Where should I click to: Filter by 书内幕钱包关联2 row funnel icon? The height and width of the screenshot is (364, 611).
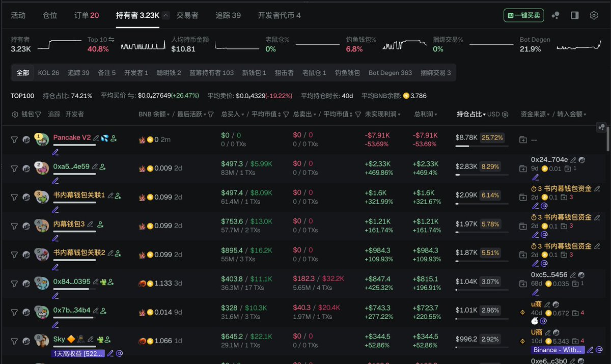(x=14, y=255)
